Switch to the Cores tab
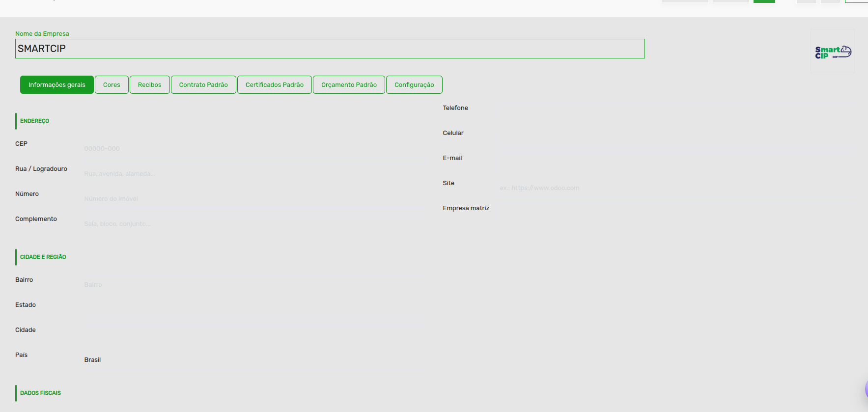The width and height of the screenshot is (868, 412). coord(112,84)
